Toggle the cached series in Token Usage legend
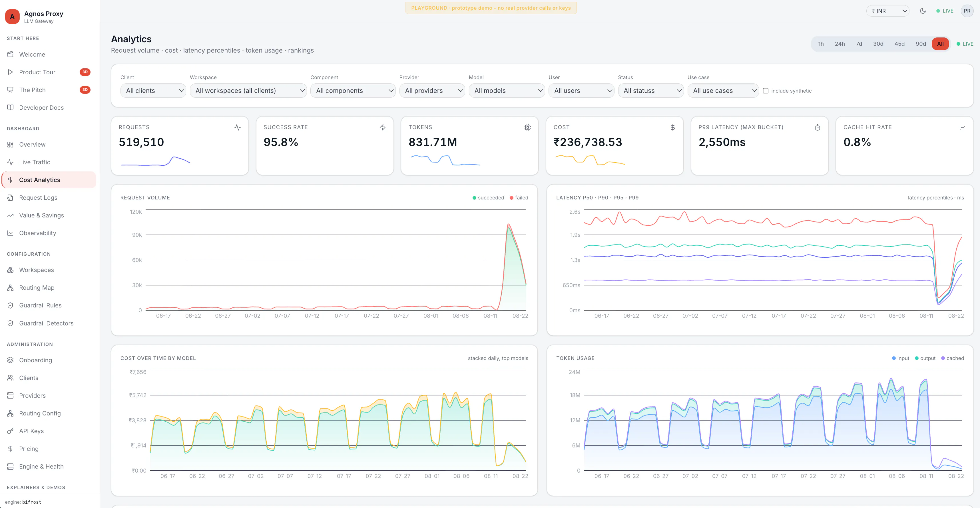Screen dimensions: 980x508 point(952,358)
